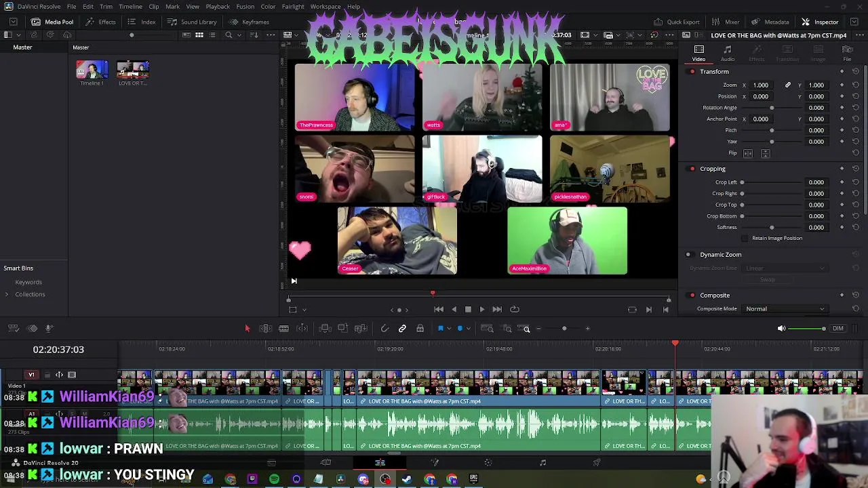Flip the clip horizontally

[x=748, y=153]
